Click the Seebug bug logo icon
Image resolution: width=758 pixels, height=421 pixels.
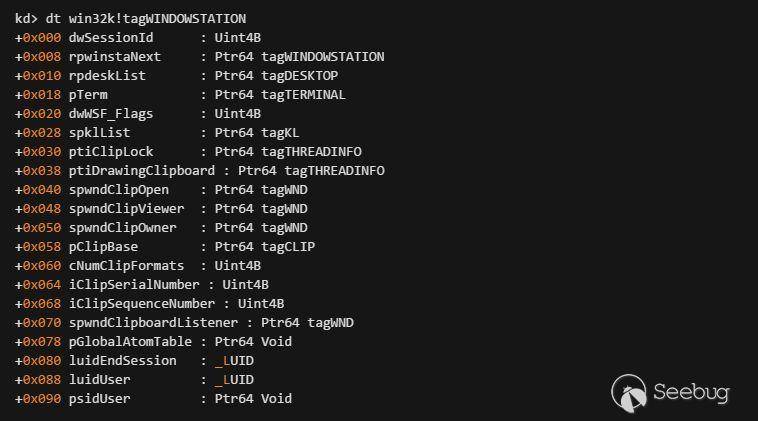[629, 392]
